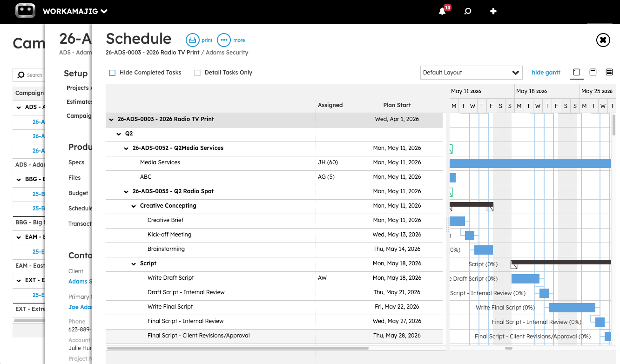Click the Gantt chart vertical scrollbar
Screen dimensions: 620x364
coord(614,125)
